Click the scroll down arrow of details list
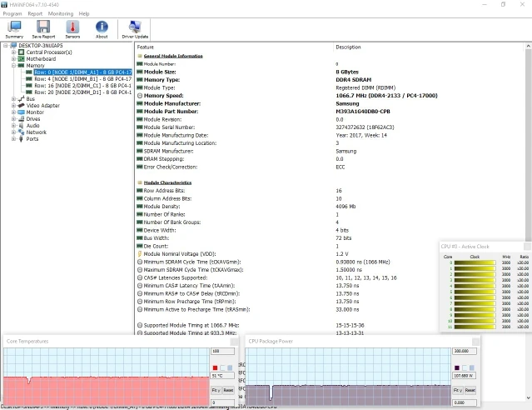This screenshot has height=410, width=532. click(x=529, y=397)
